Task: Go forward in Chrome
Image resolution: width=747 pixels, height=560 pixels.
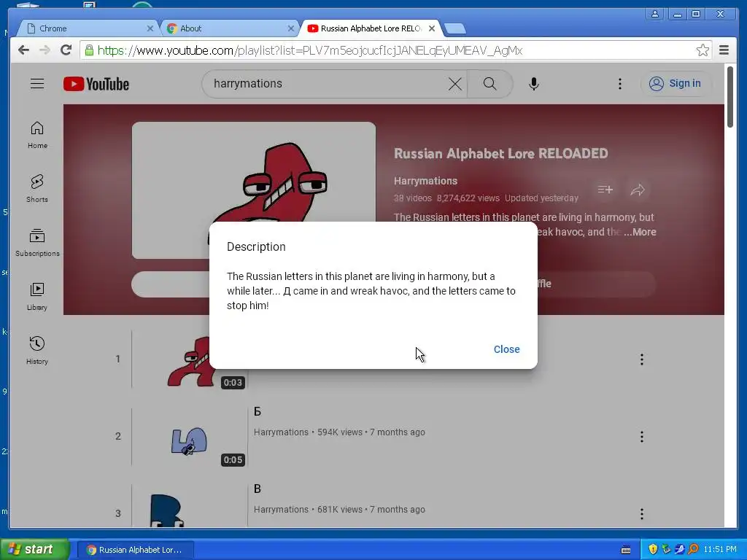Action: click(44, 50)
